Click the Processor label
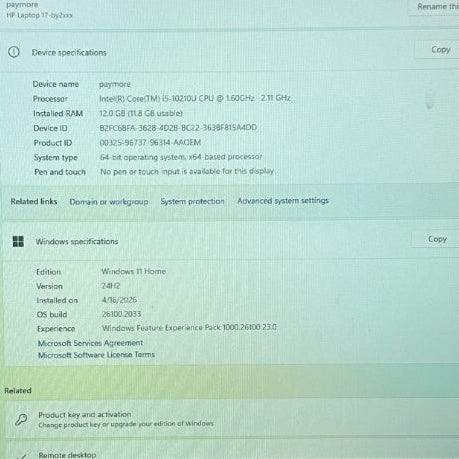The width and height of the screenshot is (459, 459). [50, 99]
